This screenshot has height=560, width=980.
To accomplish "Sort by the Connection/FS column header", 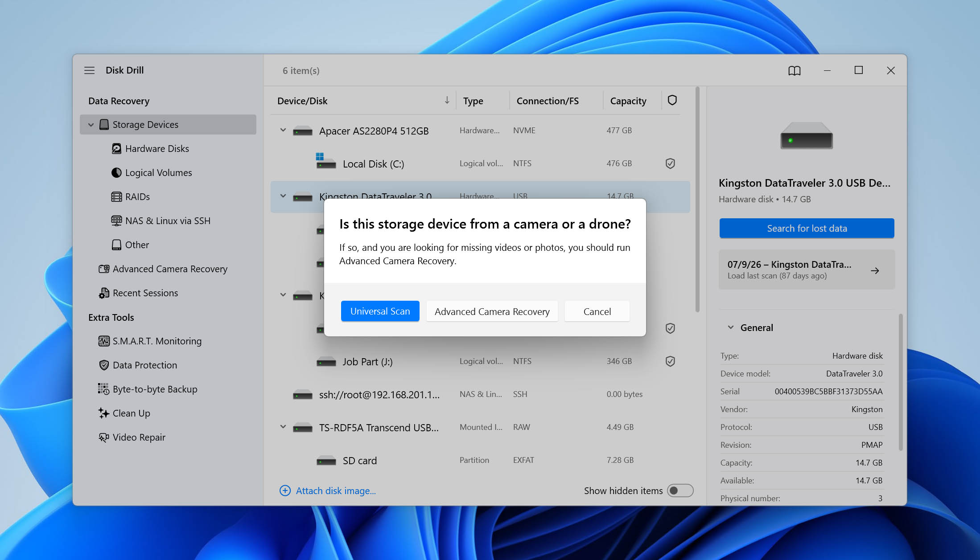I will pyautogui.click(x=548, y=101).
